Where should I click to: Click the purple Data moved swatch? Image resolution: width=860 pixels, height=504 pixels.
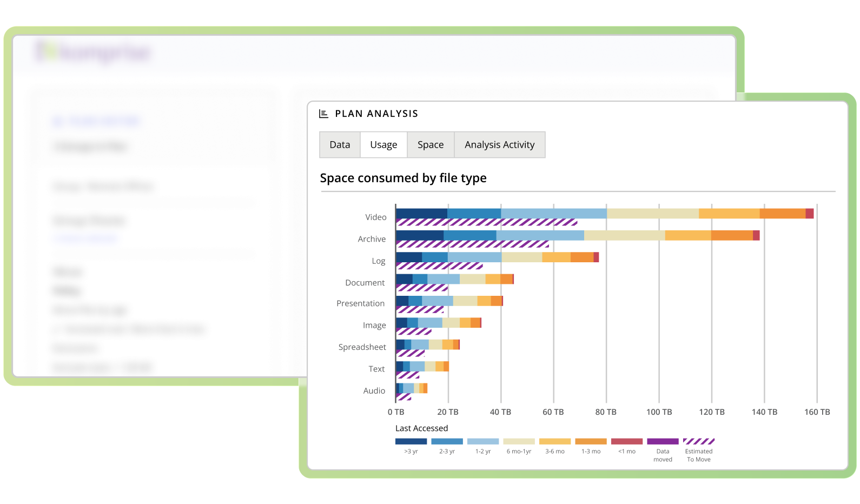tap(663, 441)
